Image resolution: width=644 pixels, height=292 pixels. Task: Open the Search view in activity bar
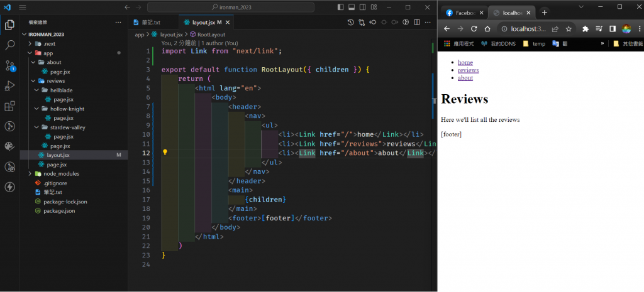(10, 45)
